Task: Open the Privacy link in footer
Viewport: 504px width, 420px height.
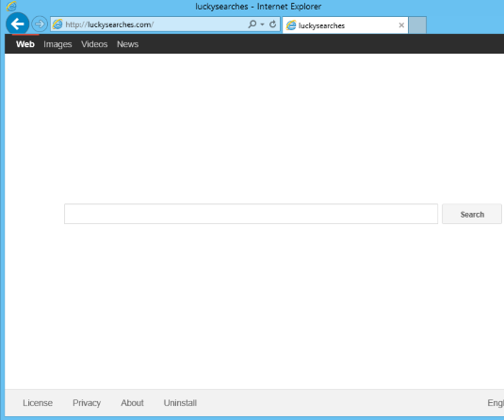Action: pyautogui.click(x=87, y=403)
